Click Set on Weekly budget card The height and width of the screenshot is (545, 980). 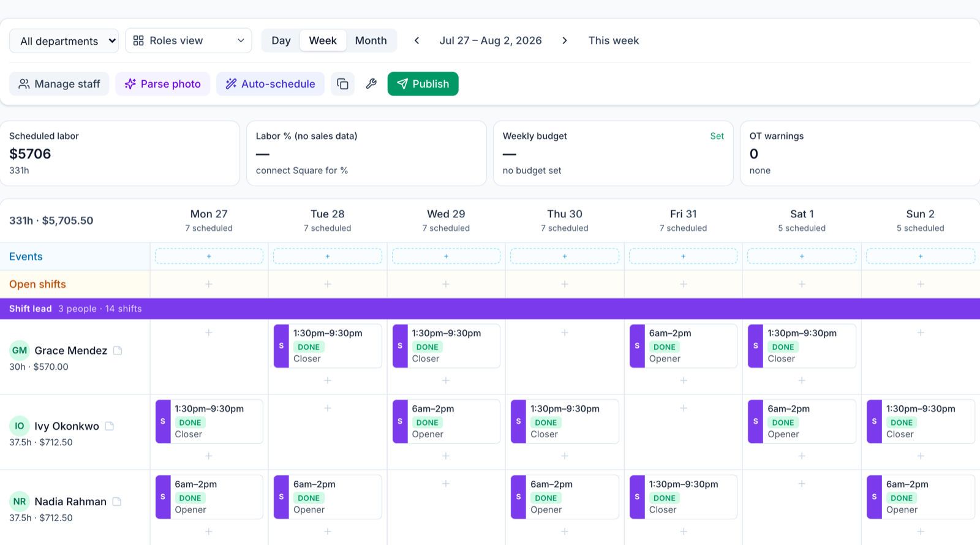[717, 136]
